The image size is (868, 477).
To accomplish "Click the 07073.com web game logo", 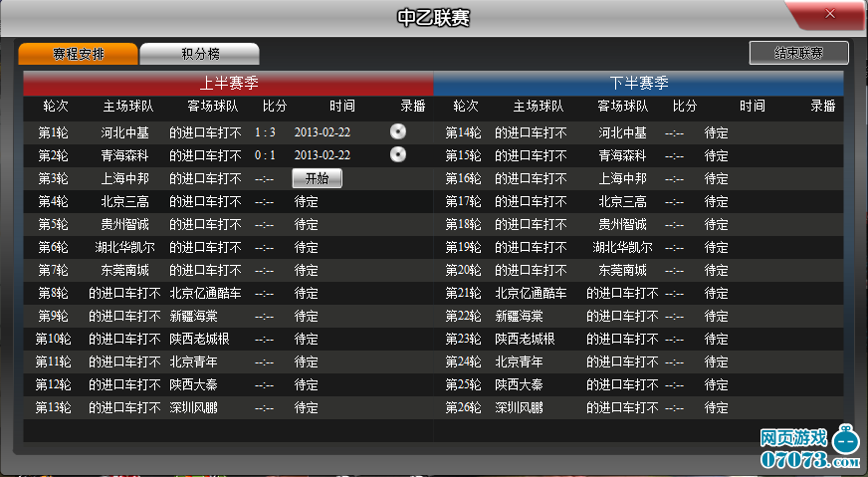I will pyautogui.click(x=808, y=450).
